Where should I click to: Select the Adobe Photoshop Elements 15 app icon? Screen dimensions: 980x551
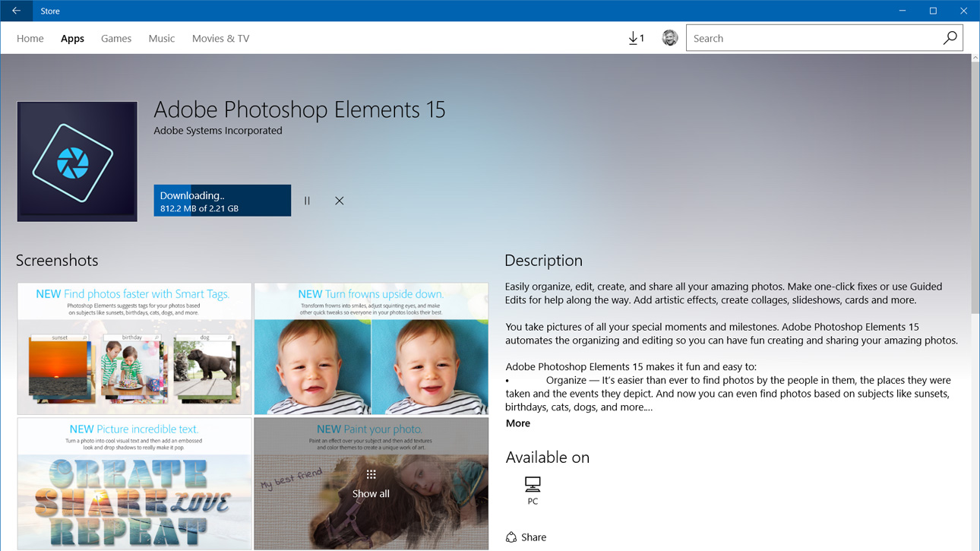coord(76,161)
